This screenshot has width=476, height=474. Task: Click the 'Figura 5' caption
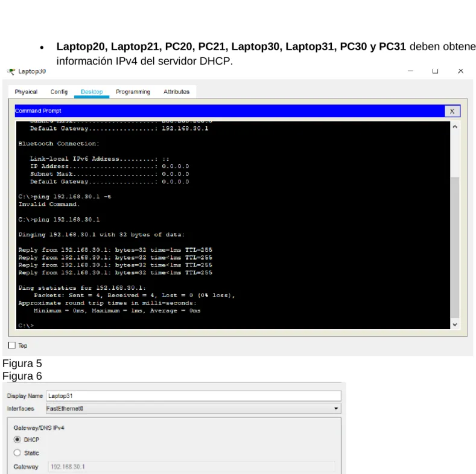point(22,364)
